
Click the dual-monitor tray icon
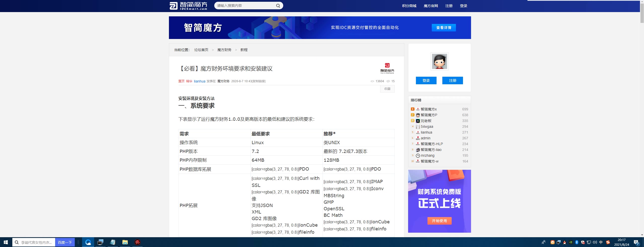(x=558, y=242)
